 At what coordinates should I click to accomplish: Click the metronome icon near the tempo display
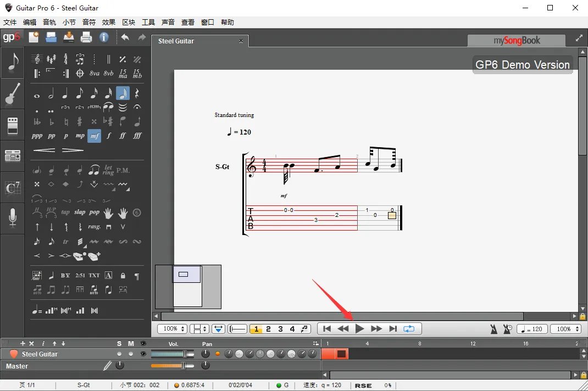pyautogui.click(x=494, y=328)
